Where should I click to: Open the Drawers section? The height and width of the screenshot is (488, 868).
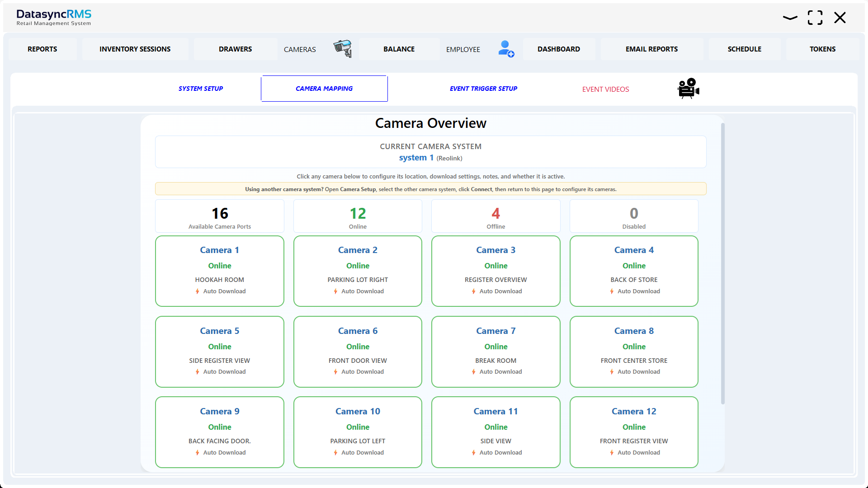tap(236, 49)
